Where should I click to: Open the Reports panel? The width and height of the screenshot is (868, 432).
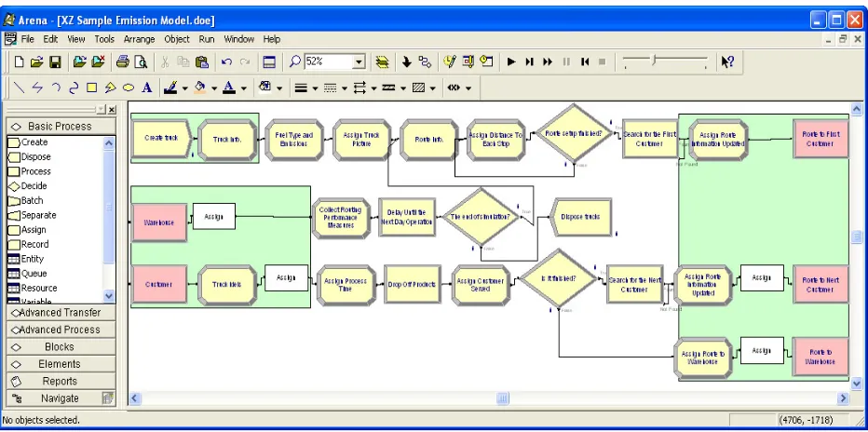click(61, 381)
